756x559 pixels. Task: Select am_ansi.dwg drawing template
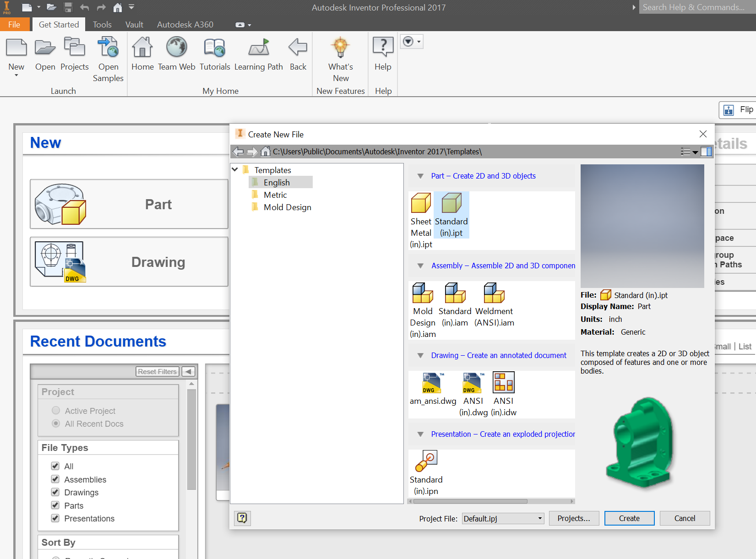click(433, 389)
